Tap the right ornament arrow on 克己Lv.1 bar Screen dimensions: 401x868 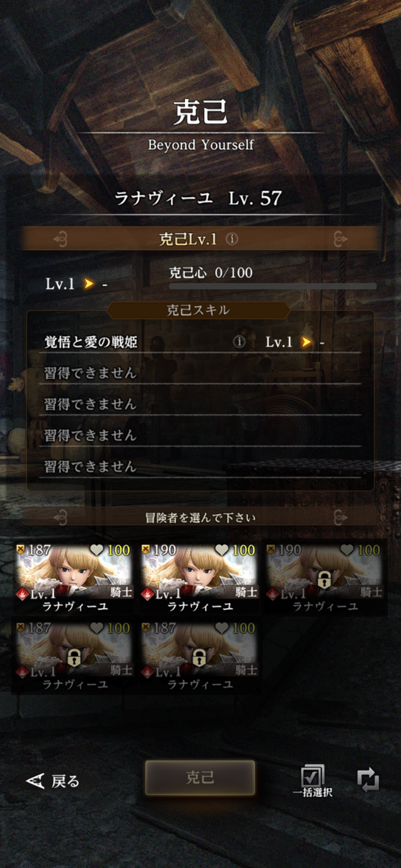click(340, 239)
